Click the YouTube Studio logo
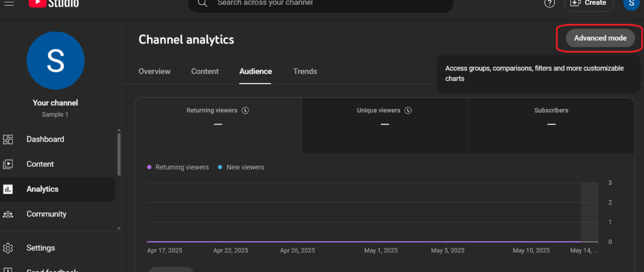This screenshot has height=272, width=644. [x=54, y=3]
